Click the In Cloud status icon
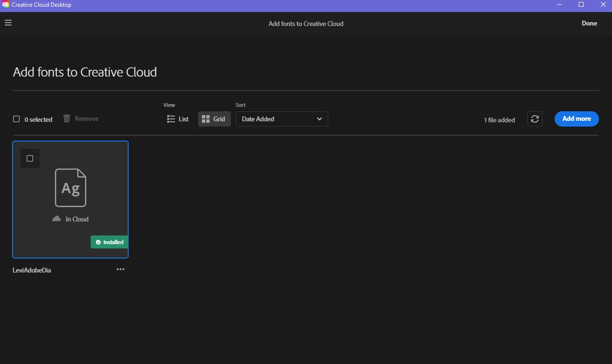The image size is (612, 364). [56, 219]
